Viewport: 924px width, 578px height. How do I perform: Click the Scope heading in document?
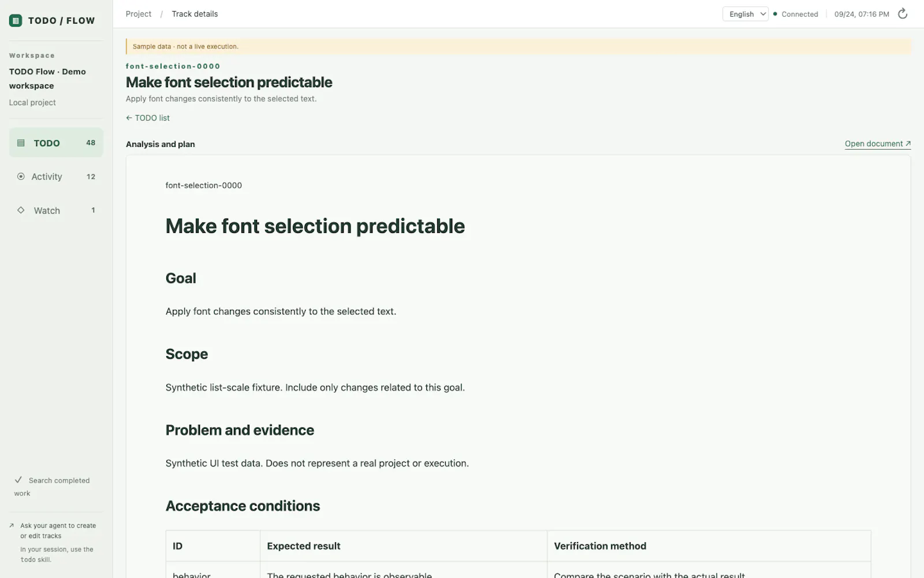(x=187, y=354)
